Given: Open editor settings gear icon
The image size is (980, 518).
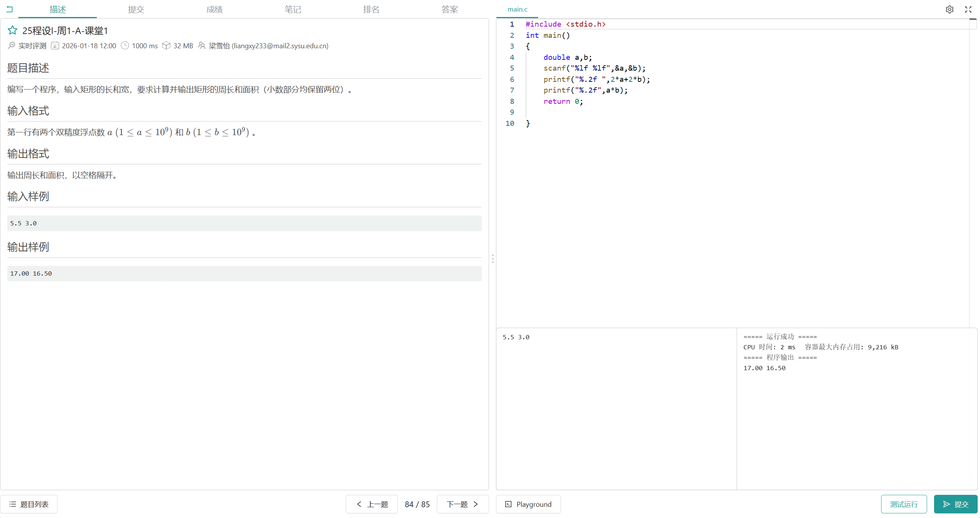Looking at the screenshot, I should [x=949, y=9].
